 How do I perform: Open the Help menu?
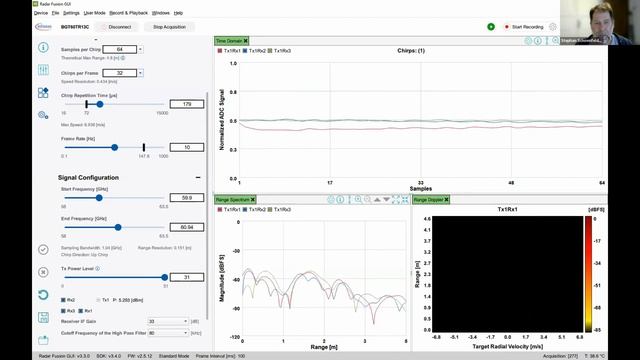(x=178, y=13)
